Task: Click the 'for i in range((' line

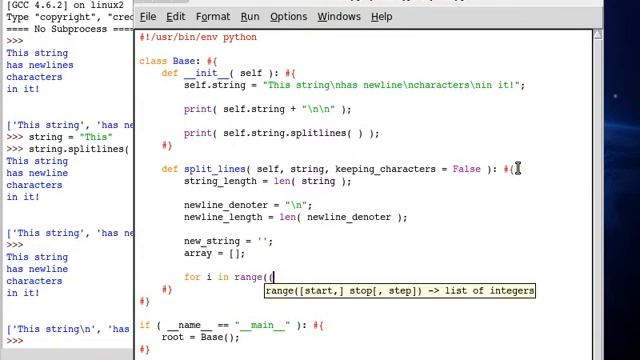Action: pos(229,277)
